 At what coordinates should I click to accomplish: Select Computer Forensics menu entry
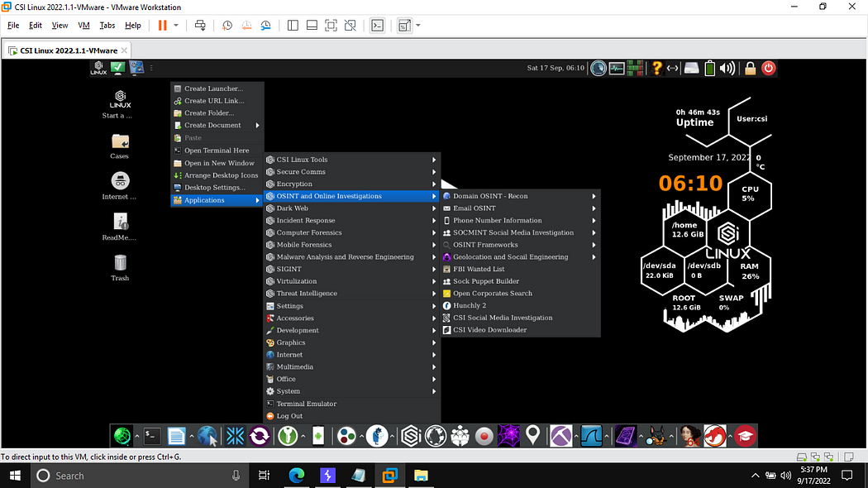click(352, 232)
